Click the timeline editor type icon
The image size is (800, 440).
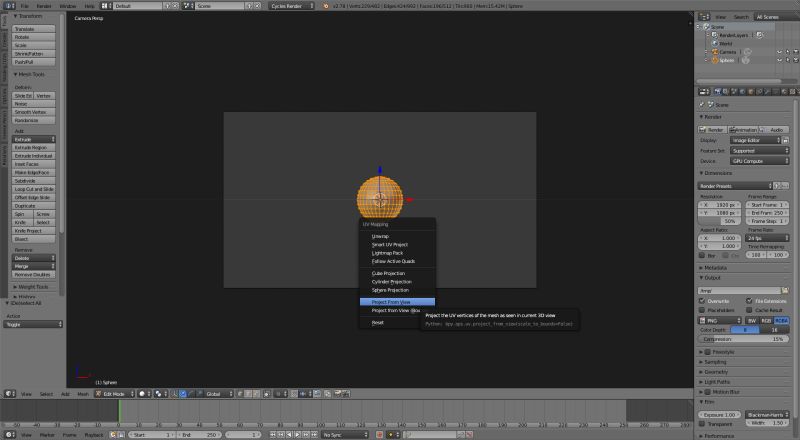9,434
